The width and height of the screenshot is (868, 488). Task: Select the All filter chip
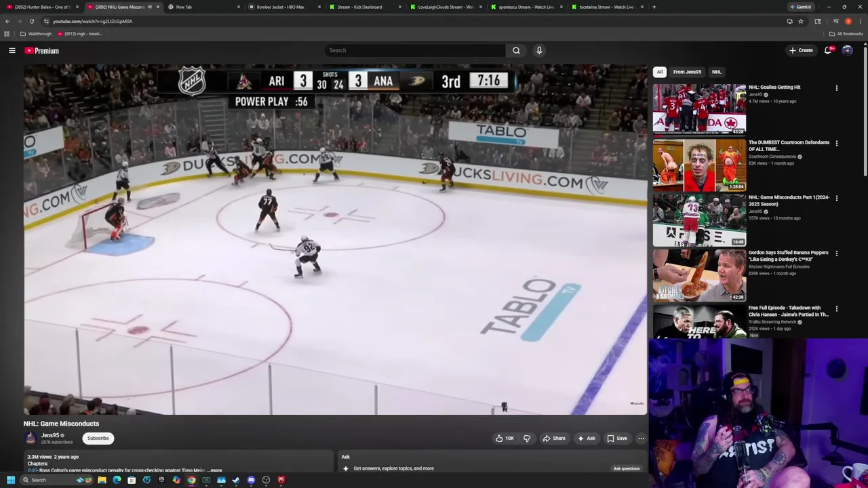click(x=660, y=72)
